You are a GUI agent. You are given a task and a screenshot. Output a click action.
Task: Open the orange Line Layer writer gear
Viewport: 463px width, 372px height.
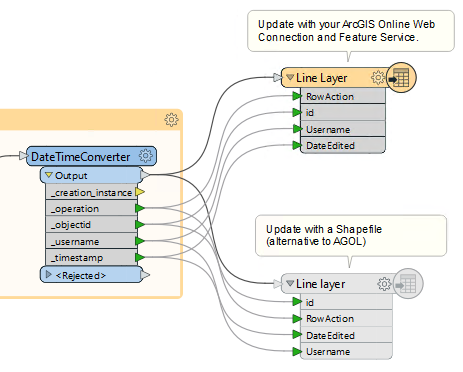(x=378, y=77)
